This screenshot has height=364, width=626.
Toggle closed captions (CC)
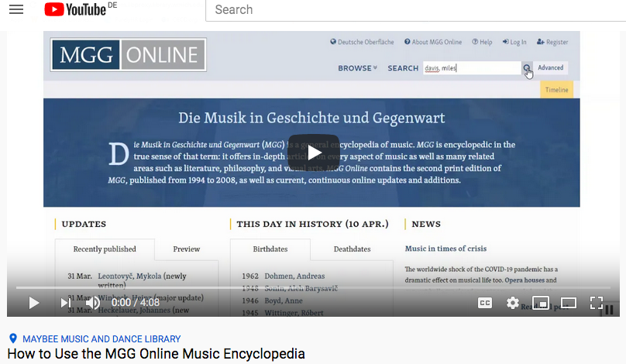click(484, 303)
